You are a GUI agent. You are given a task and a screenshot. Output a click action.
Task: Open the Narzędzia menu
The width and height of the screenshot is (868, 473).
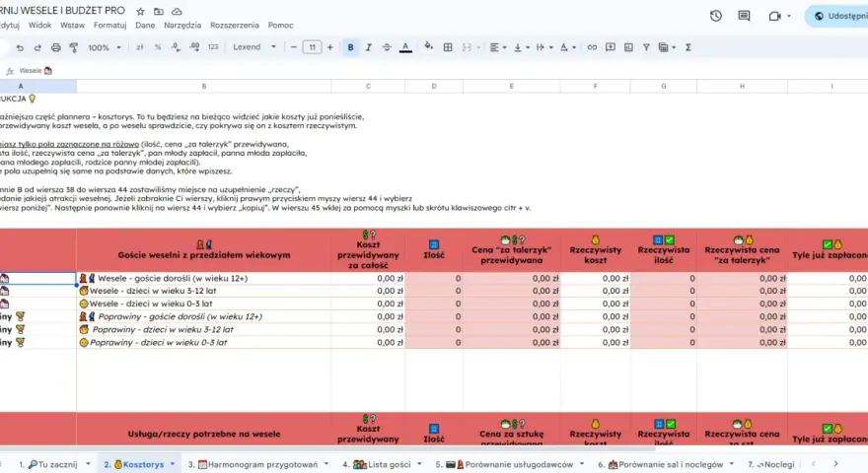[182, 26]
